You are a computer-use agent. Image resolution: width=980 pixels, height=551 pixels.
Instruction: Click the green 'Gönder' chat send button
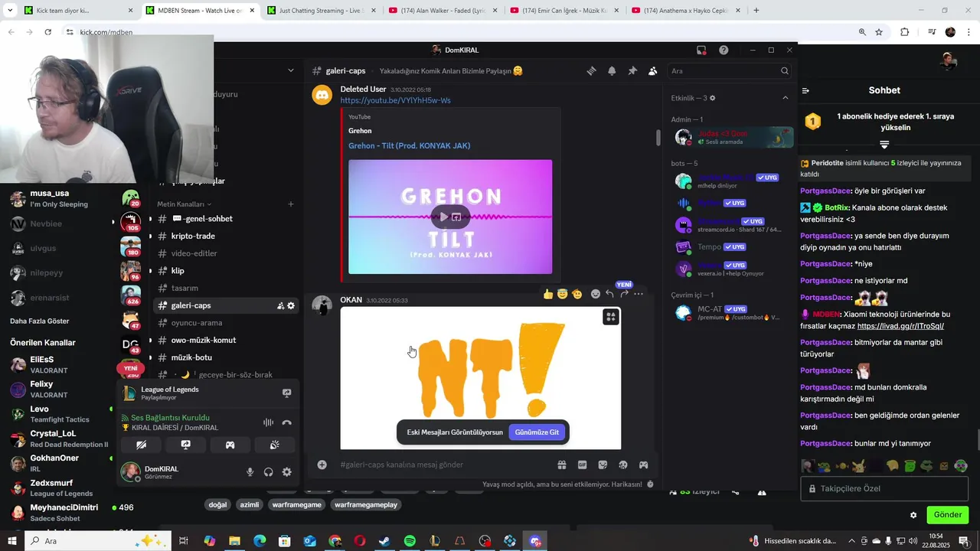947,515
